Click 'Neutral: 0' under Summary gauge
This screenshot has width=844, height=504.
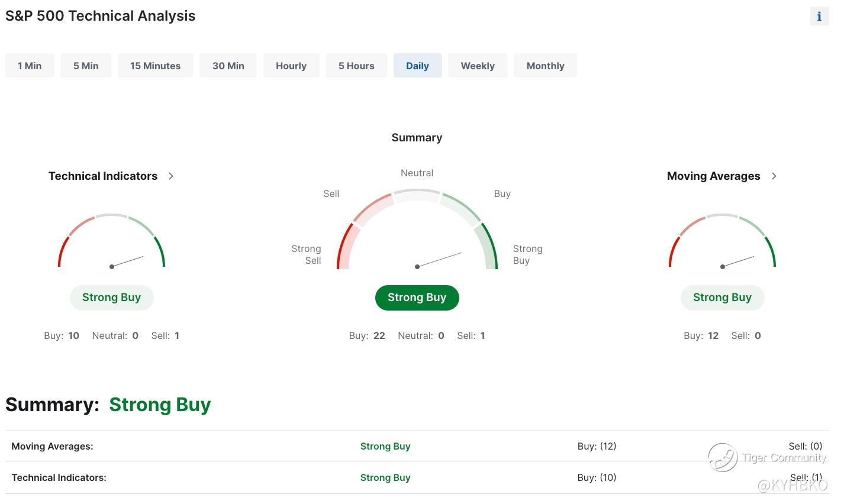(x=421, y=335)
